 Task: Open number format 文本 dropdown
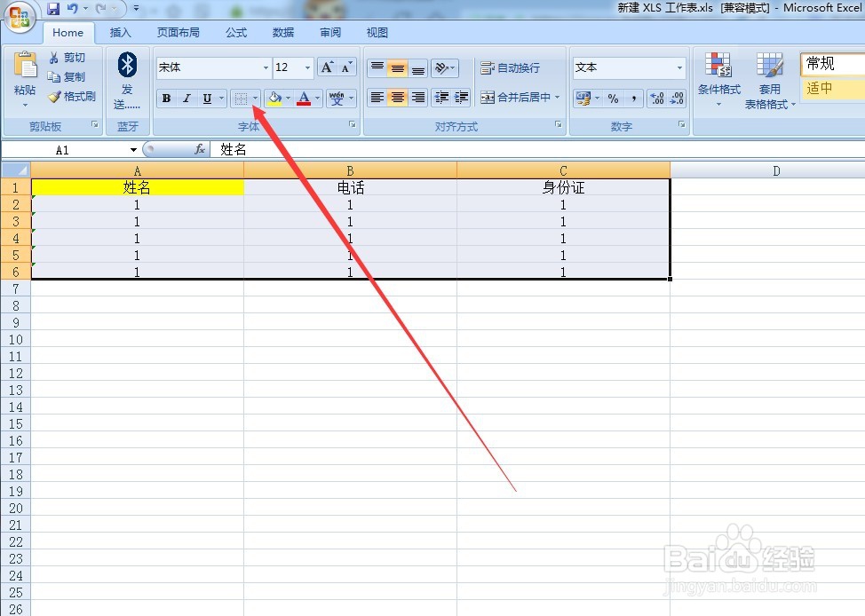679,67
